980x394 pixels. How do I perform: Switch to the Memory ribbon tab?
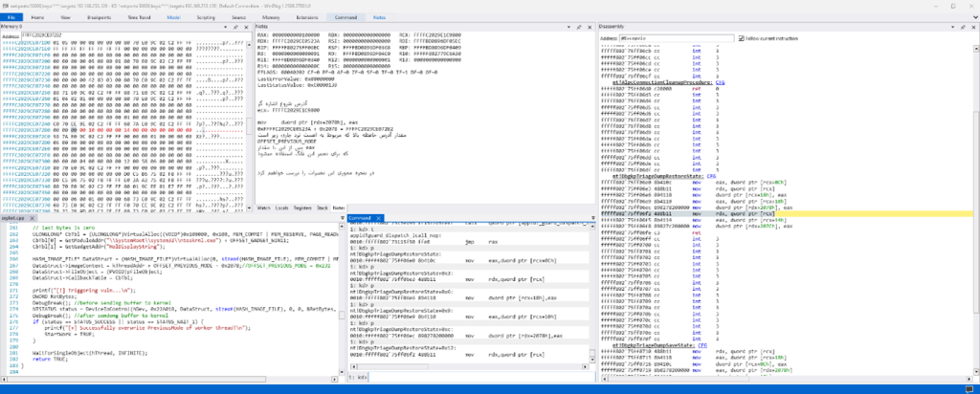point(271,17)
